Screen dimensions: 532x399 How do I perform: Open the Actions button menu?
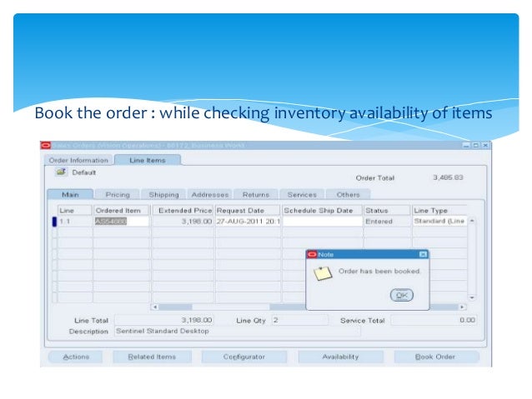pyautogui.click(x=76, y=357)
